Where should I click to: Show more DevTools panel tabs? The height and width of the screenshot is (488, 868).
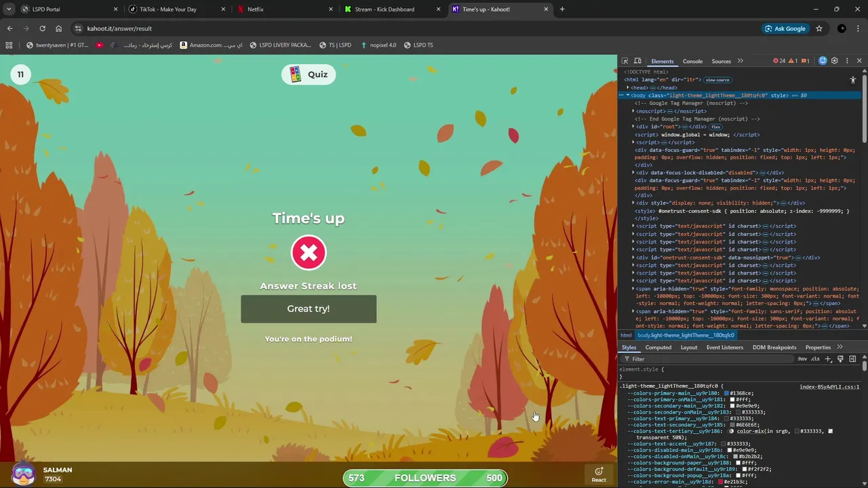pos(741,61)
